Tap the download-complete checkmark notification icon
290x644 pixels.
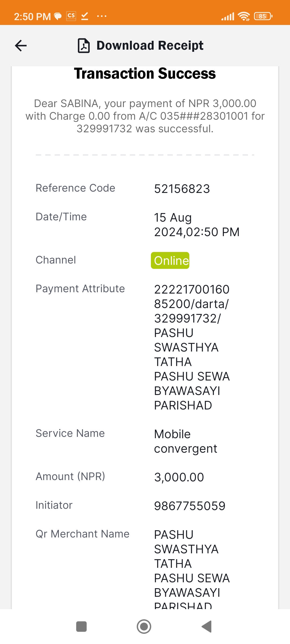(85, 16)
